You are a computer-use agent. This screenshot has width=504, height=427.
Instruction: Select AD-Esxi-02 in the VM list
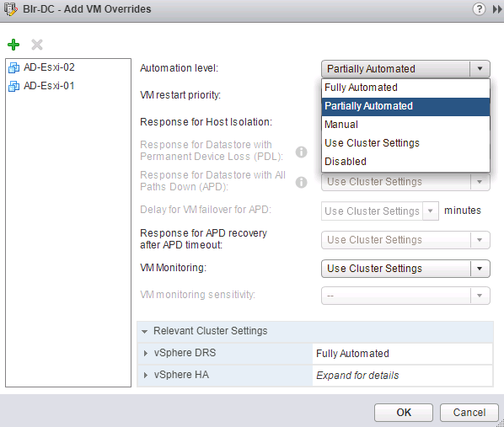(x=68, y=67)
